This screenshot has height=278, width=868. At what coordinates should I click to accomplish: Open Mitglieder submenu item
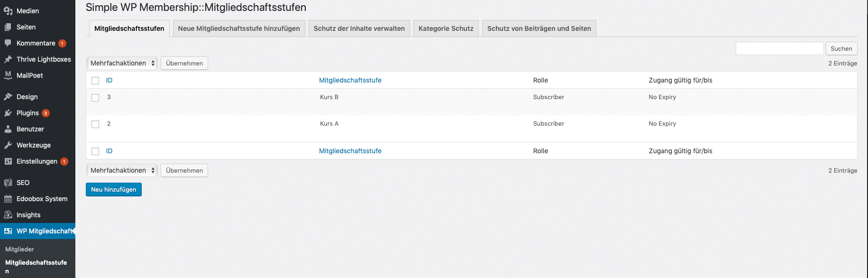pyautogui.click(x=19, y=249)
